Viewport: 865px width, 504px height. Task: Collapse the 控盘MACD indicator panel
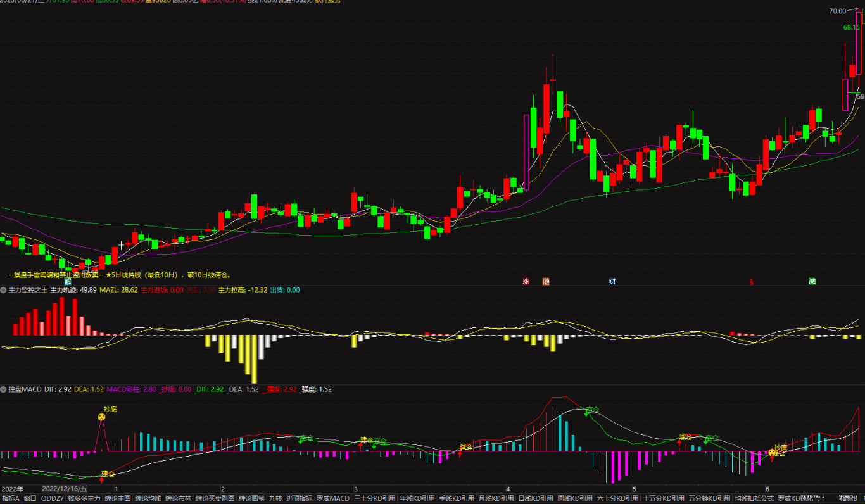pyautogui.click(x=4, y=389)
